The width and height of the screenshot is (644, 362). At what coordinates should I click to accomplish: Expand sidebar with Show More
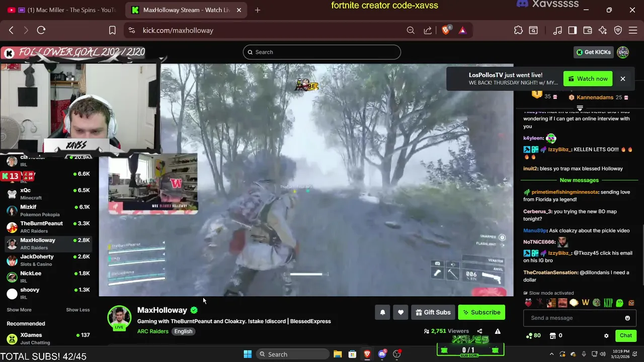(19, 310)
